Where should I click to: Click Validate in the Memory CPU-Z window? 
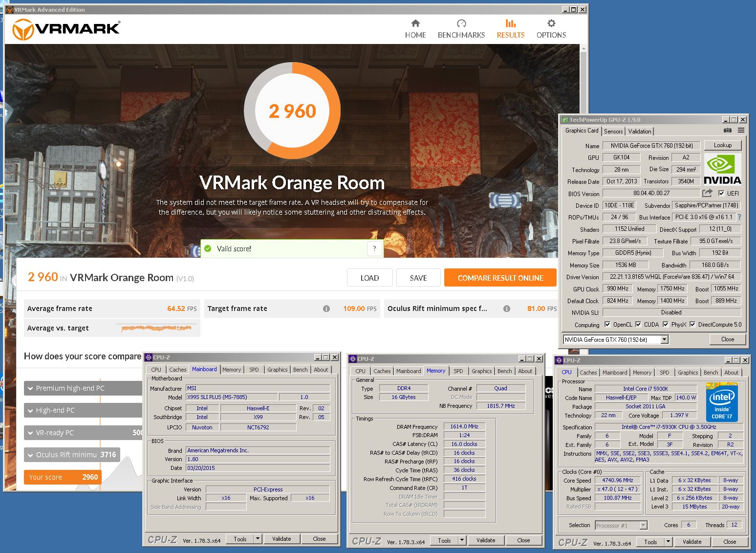[486, 540]
